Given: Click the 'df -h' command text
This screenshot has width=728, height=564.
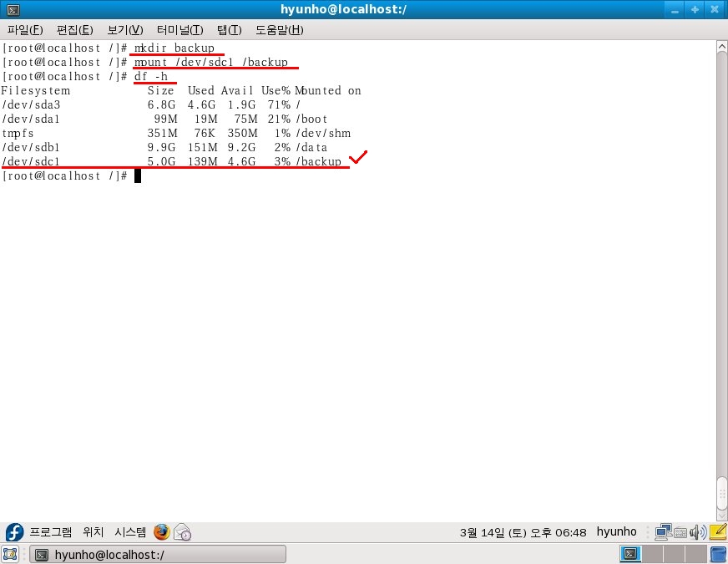Looking at the screenshot, I should click(x=151, y=76).
